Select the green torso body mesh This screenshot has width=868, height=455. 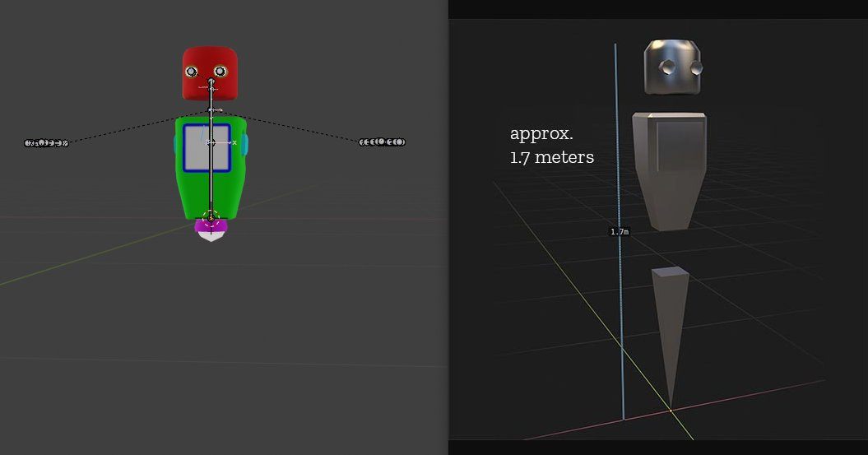point(211,167)
